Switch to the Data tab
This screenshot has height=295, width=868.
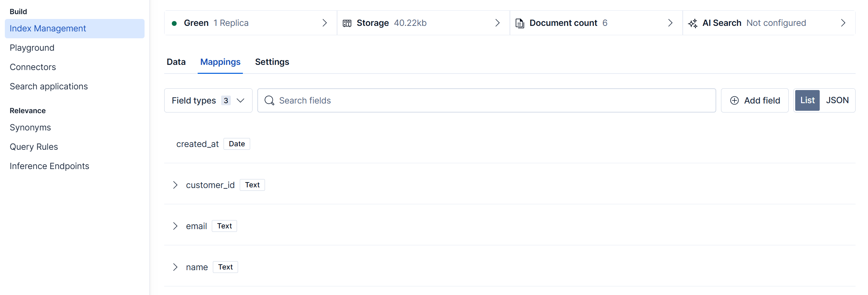176,62
